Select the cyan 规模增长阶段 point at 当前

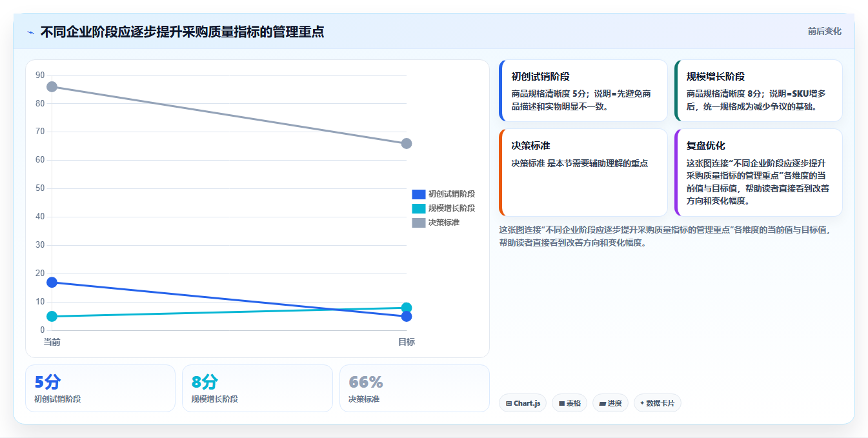tap(52, 316)
